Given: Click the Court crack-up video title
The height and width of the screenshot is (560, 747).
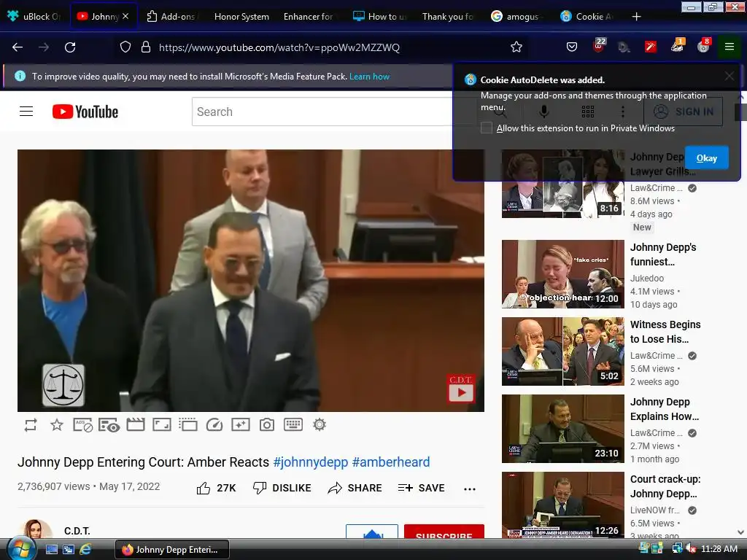Looking at the screenshot, I should (x=665, y=486).
